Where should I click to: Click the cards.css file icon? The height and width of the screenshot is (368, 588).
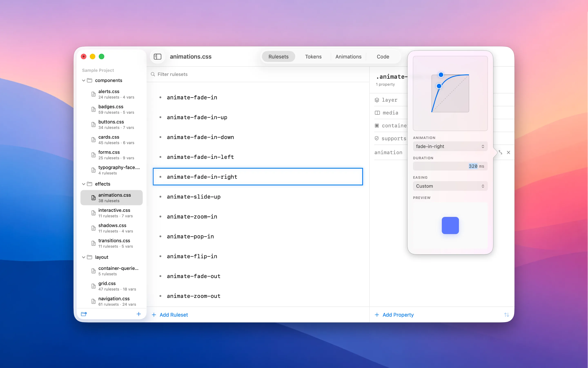tap(94, 140)
